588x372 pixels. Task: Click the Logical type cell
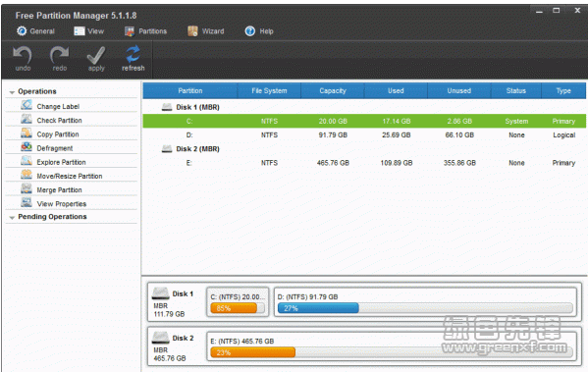point(564,135)
